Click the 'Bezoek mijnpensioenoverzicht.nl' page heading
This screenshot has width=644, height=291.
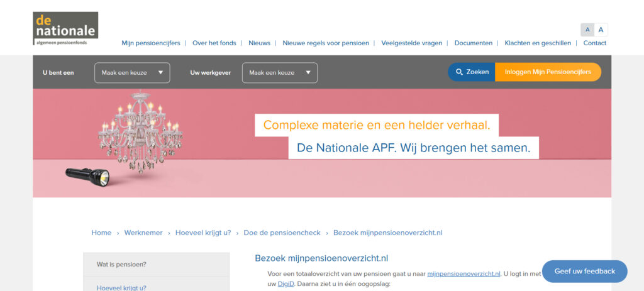[321, 258]
